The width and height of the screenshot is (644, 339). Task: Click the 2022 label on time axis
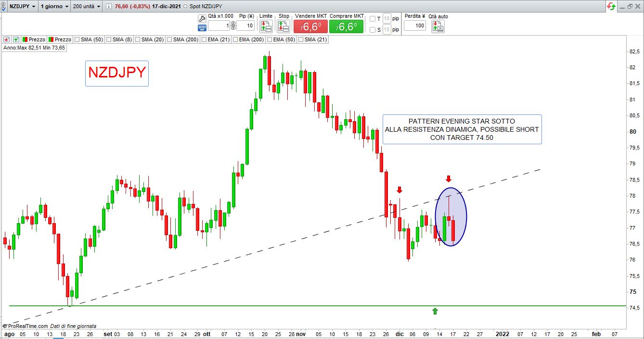[502, 334]
